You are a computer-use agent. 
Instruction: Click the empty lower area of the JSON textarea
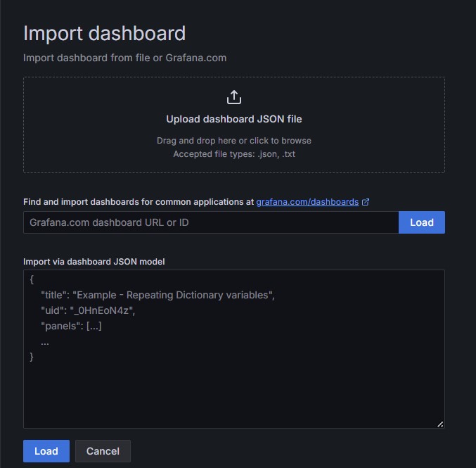click(234, 394)
